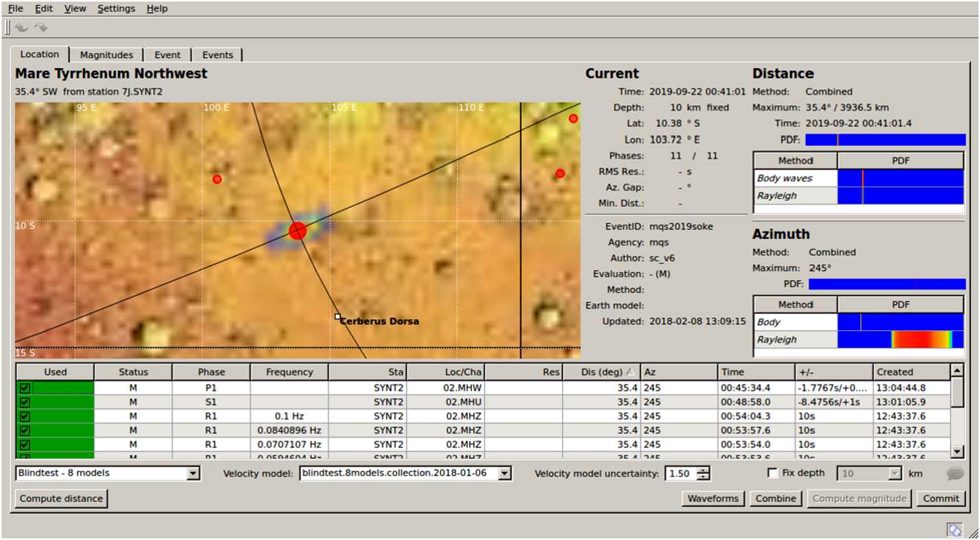This screenshot has height=540, width=980.
Task: Click the Waveforms button
Action: 713,498
